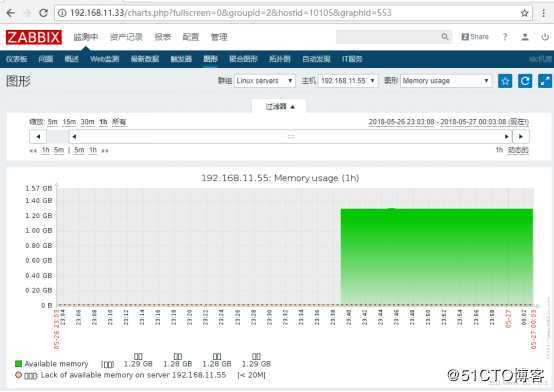
Task: Add graph to favourites with star button
Action: pos(505,81)
